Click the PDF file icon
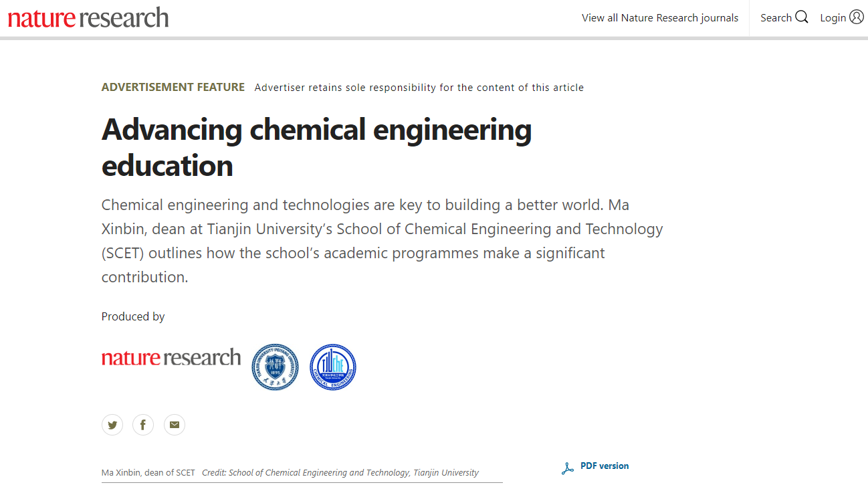868x493 pixels. coord(568,468)
